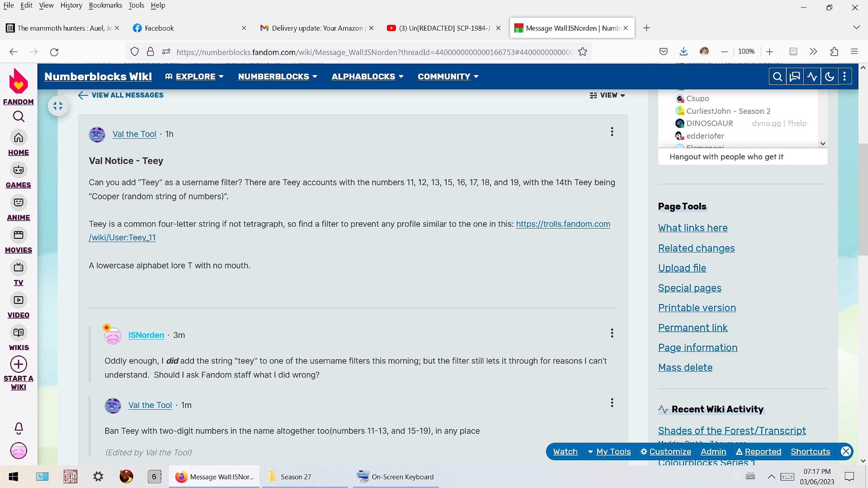This screenshot has height=488, width=868.
Task: Click the URL address bar
Action: [x=373, y=52]
